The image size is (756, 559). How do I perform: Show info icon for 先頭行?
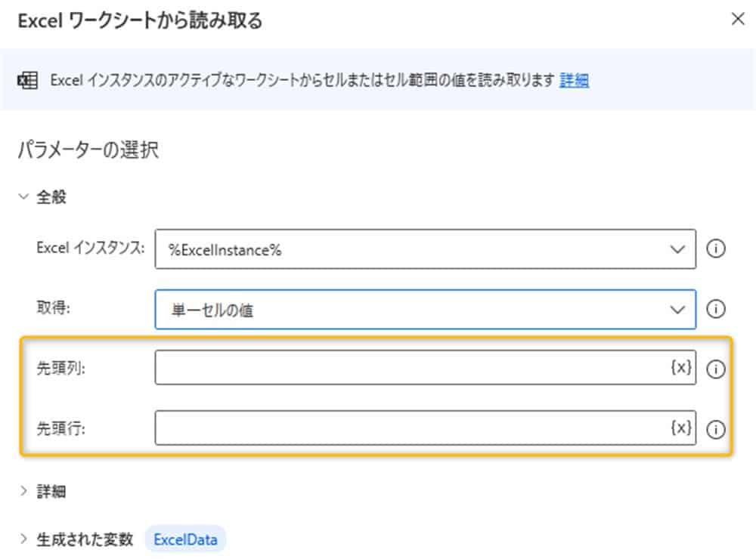pos(715,429)
